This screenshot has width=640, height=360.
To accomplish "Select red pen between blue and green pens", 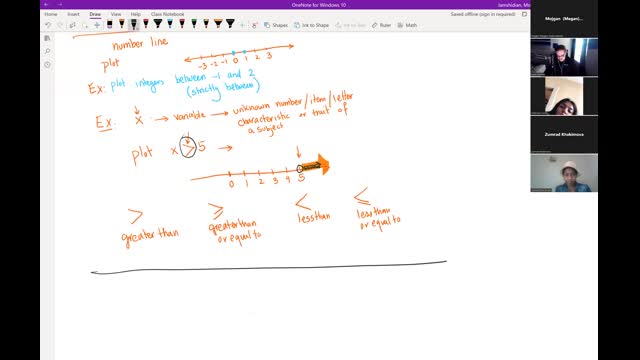I will point(182,24).
